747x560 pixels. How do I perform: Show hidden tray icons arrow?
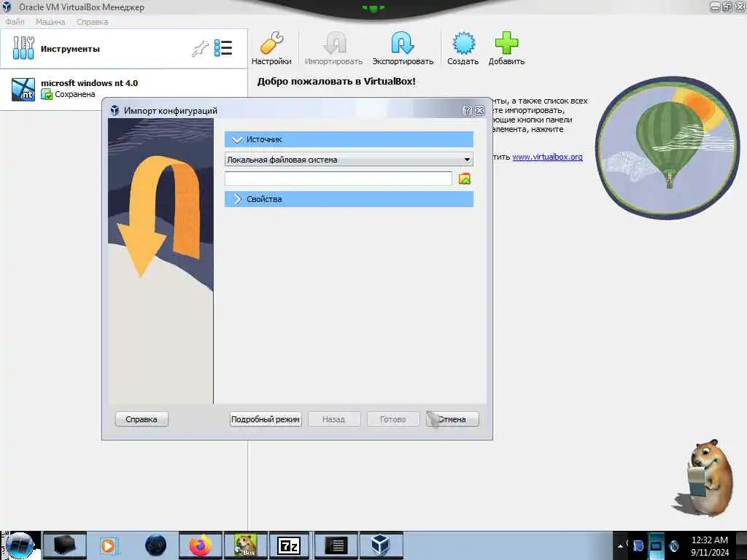tap(620, 545)
